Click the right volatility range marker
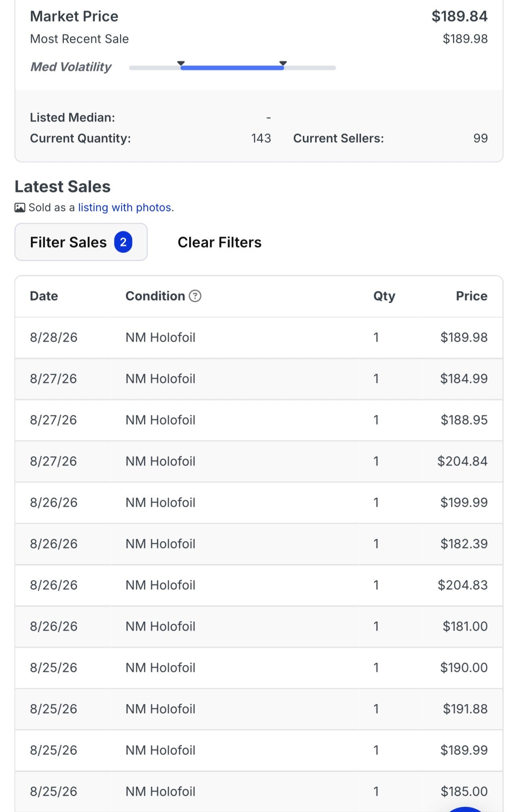The width and height of the screenshot is (518, 812). point(283,63)
